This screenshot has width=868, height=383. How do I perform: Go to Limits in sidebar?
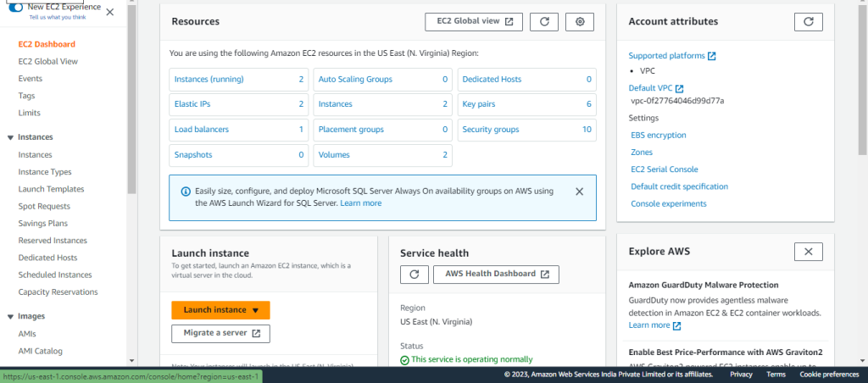(30, 113)
